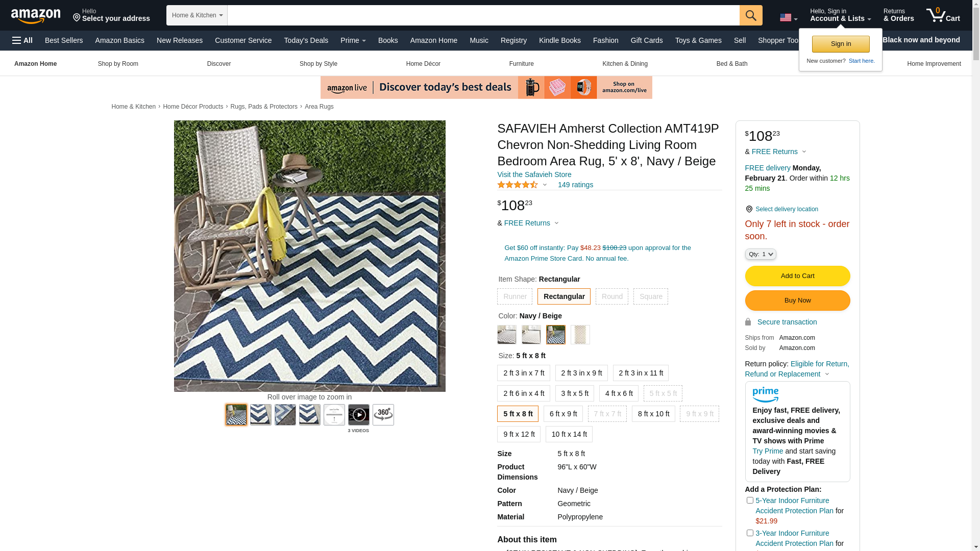Click the Add to Cart button

click(x=797, y=276)
